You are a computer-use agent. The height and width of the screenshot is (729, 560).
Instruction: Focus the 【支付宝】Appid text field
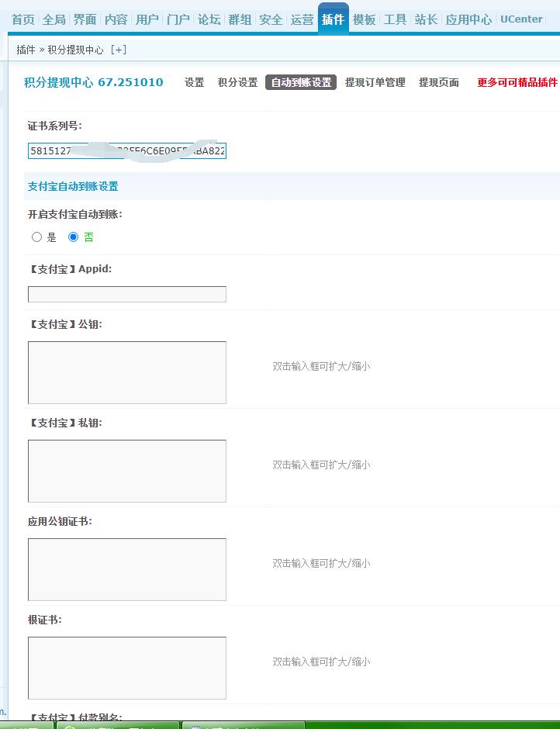pos(126,294)
